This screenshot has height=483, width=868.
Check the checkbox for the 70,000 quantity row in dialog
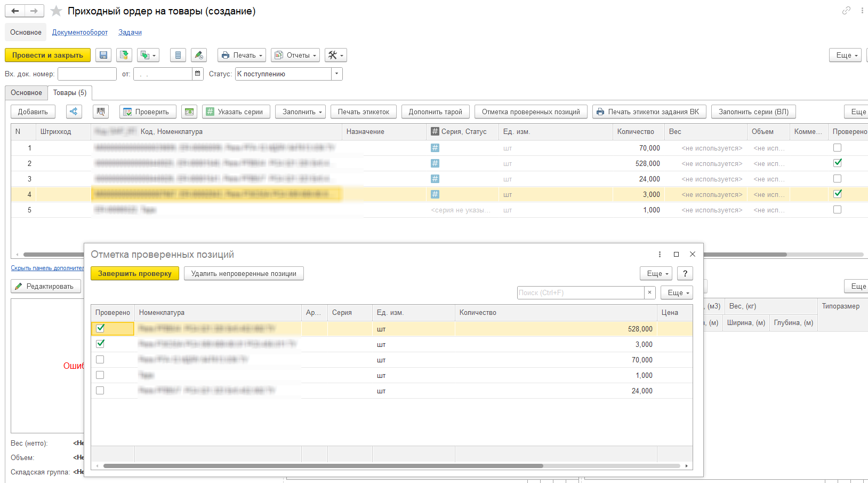click(100, 360)
